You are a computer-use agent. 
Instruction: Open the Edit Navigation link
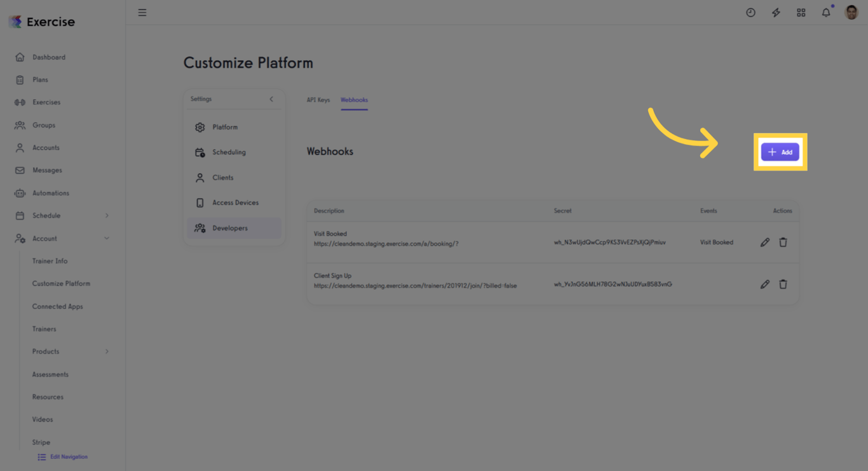point(62,456)
